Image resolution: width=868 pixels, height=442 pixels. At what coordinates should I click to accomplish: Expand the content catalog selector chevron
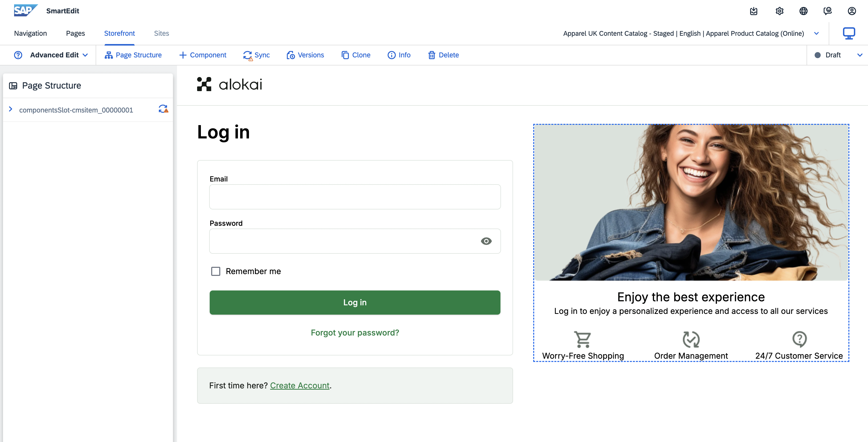point(816,33)
